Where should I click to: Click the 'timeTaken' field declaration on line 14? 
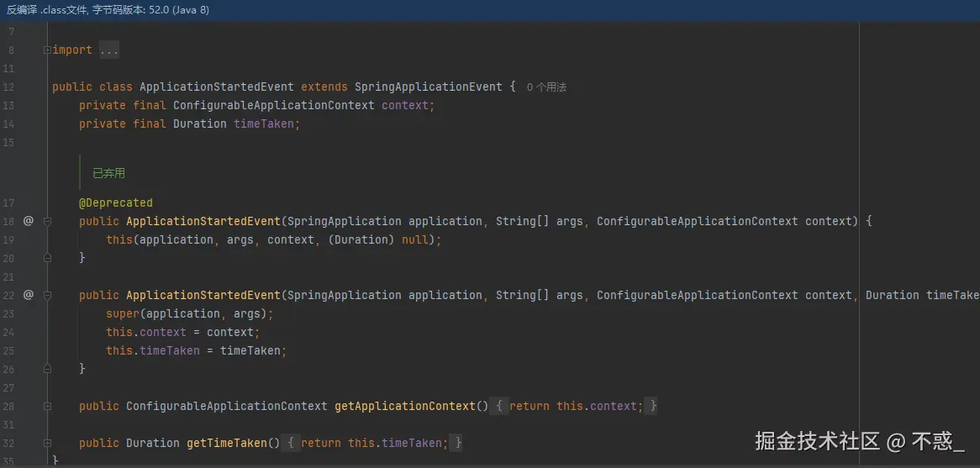(x=264, y=124)
